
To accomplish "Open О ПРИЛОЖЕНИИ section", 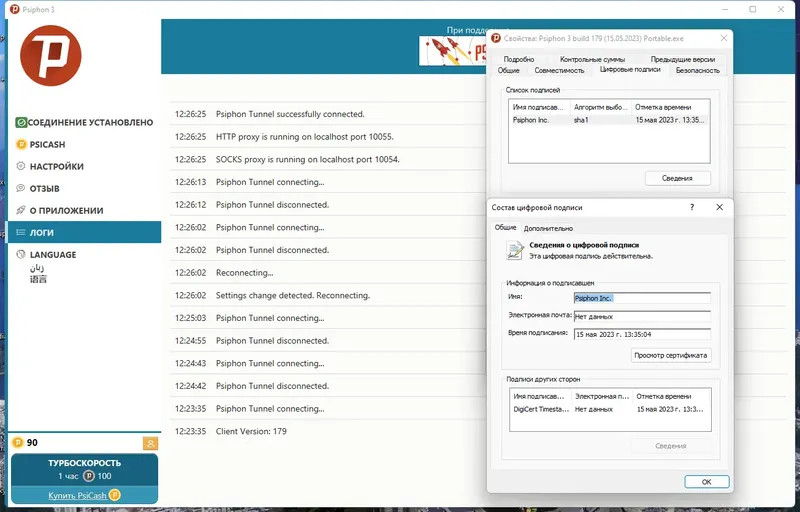I will pyautogui.click(x=66, y=210).
